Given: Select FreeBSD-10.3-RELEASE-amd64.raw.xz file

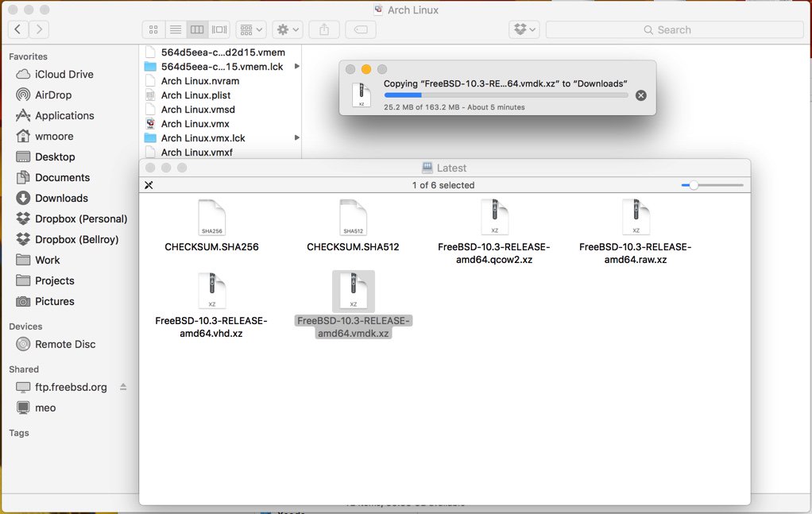Looking at the screenshot, I should [636, 231].
